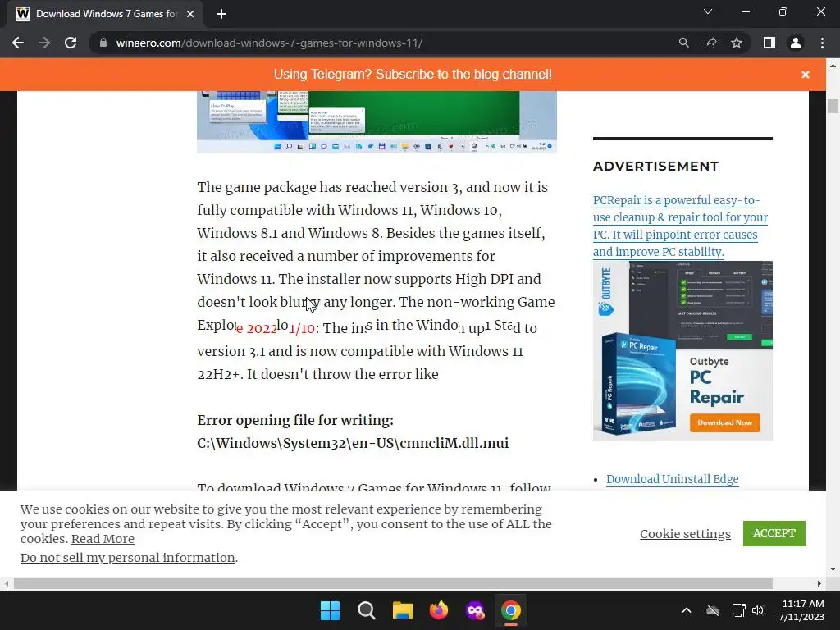The width and height of the screenshot is (840, 630).
Task: Reload the winaero page
Action: 71,43
